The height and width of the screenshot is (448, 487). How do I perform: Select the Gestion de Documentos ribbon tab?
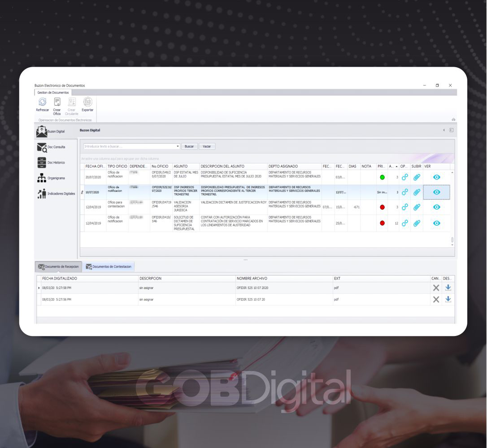click(x=53, y=92)
